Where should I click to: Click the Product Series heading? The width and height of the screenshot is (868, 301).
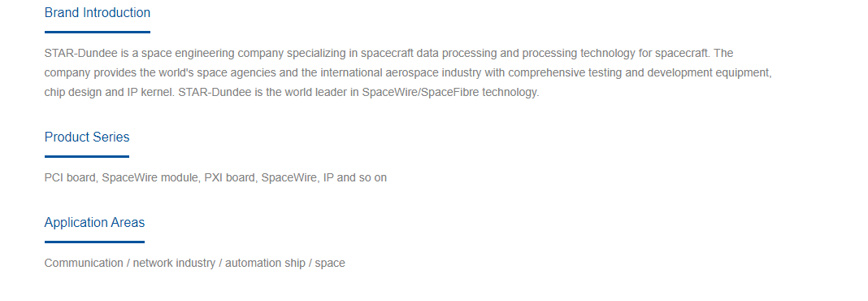click(x=87, y=137)
